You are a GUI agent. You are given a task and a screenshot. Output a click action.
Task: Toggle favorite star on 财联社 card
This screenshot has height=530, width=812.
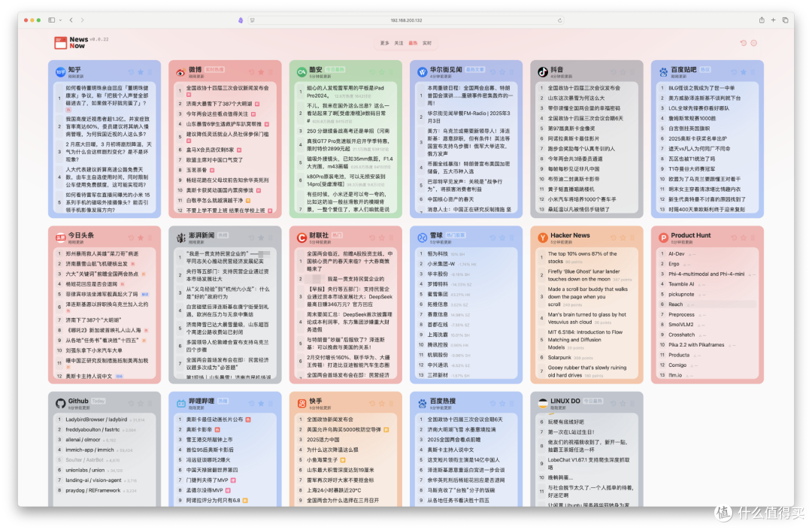pyautogui.click(x=382, y=238)
